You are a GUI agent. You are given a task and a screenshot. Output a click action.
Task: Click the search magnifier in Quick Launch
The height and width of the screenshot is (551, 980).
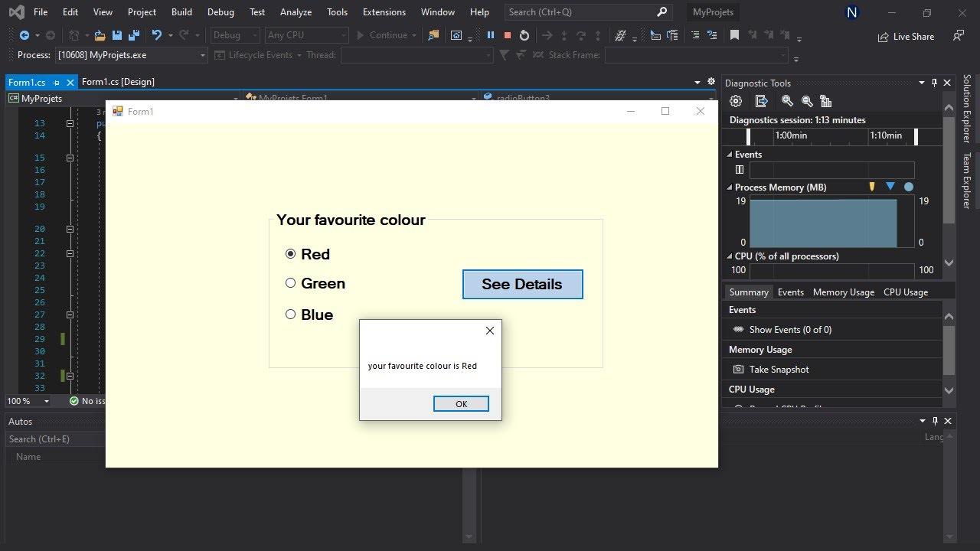[x=662, y=12]
